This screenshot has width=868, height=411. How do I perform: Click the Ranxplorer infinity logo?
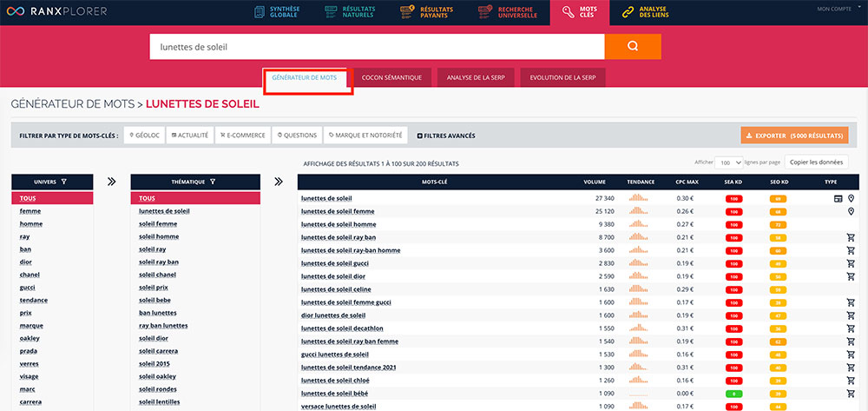[x=15, y=11]
